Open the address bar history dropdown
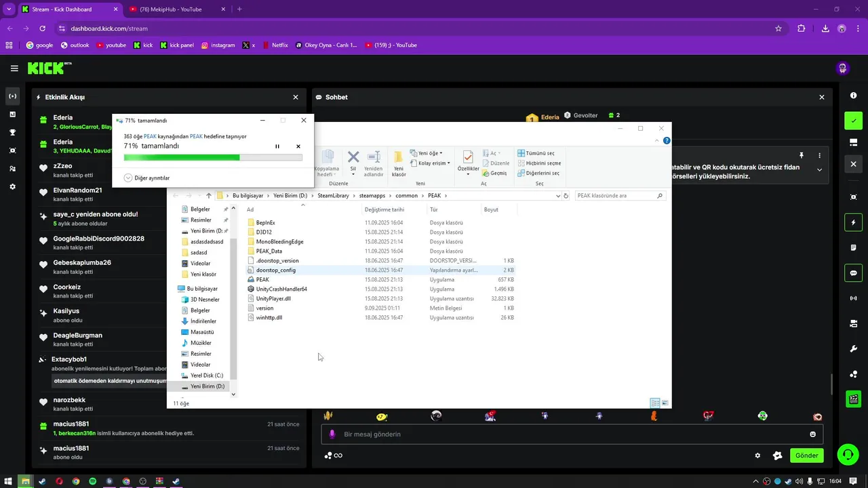Image resolution: width=868 pixels, height=488 pixels. [557, 196]
